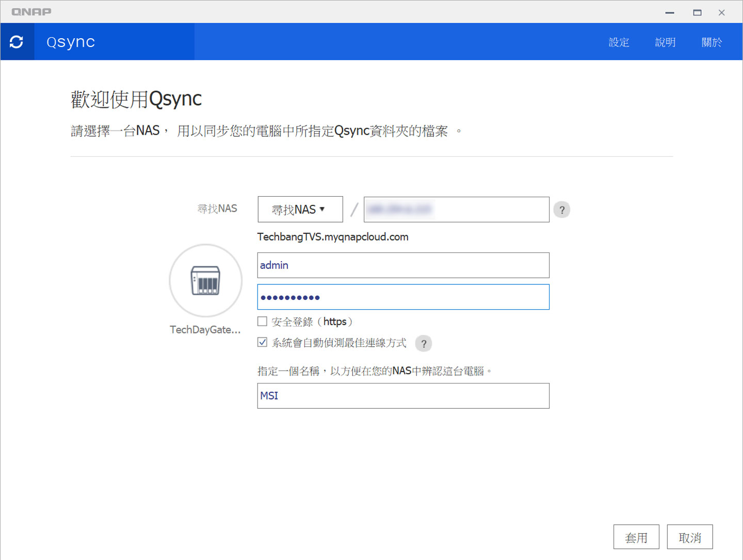Screen dimensions: 743x560
Task: Click help icon beside NAS address field
Action: [x=561, y=210]
